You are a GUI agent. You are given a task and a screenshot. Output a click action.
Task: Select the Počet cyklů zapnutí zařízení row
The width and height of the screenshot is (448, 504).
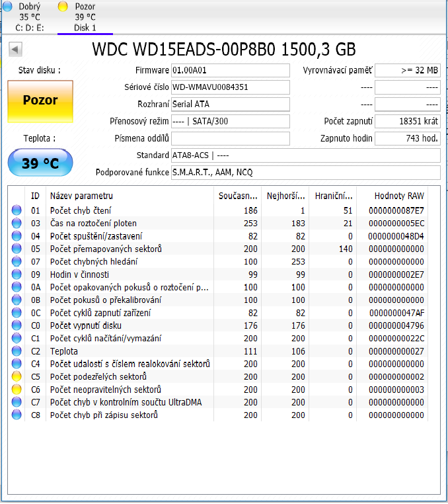tap(218, 313)
